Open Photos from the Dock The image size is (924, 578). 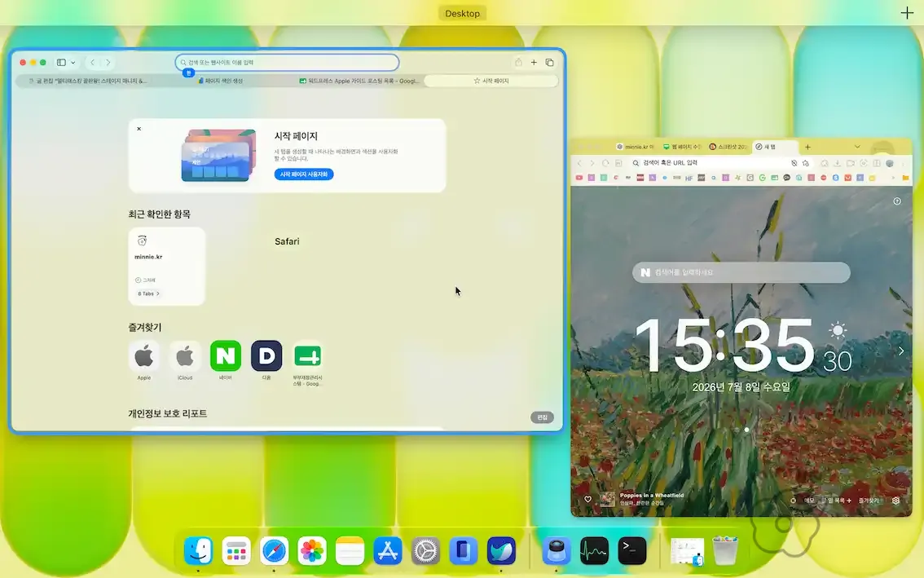click(x=312, y=551)
